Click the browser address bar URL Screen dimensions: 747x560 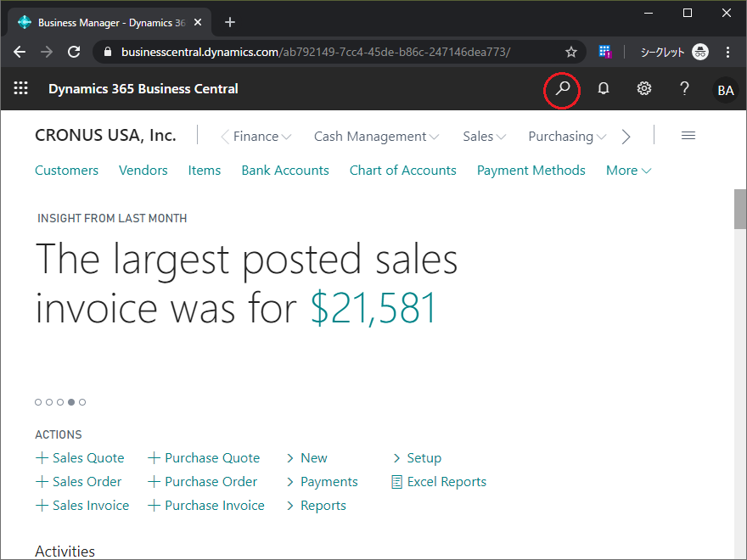pyautogui.click(x=316, y=52)
